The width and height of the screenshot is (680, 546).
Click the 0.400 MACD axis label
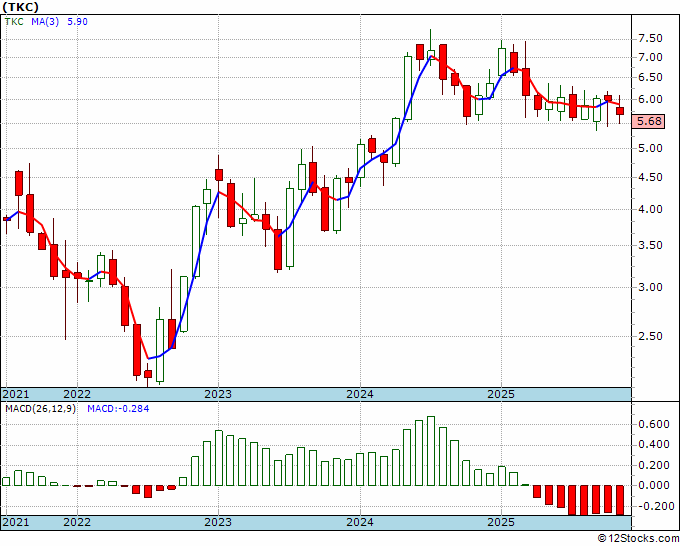(654, 445)
